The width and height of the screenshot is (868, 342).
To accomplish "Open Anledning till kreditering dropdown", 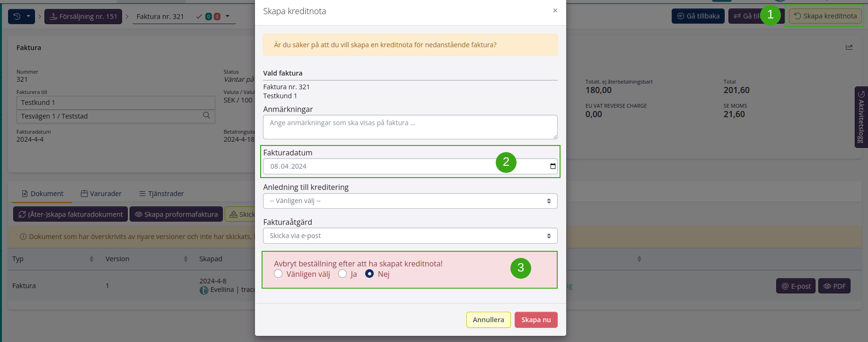I will (x=410, y=201).
